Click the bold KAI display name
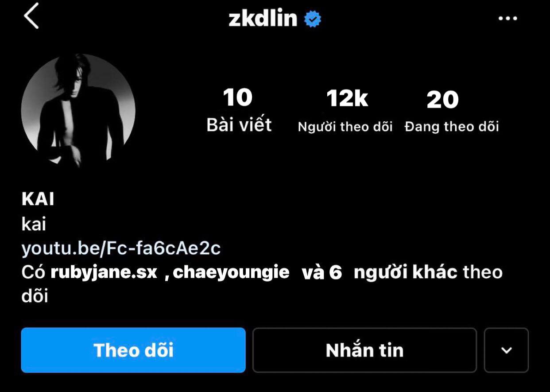Image resolution: width=550 pixels, height=392 pixels. click(38, 200)
